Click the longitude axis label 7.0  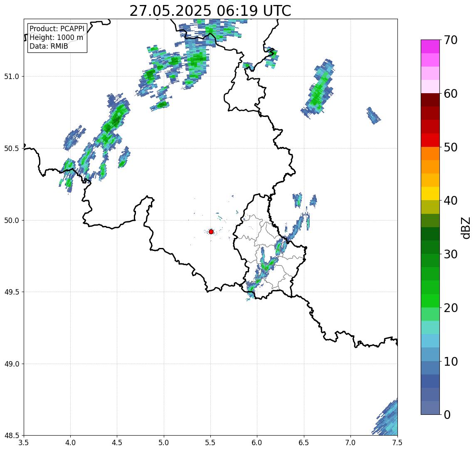350,443
